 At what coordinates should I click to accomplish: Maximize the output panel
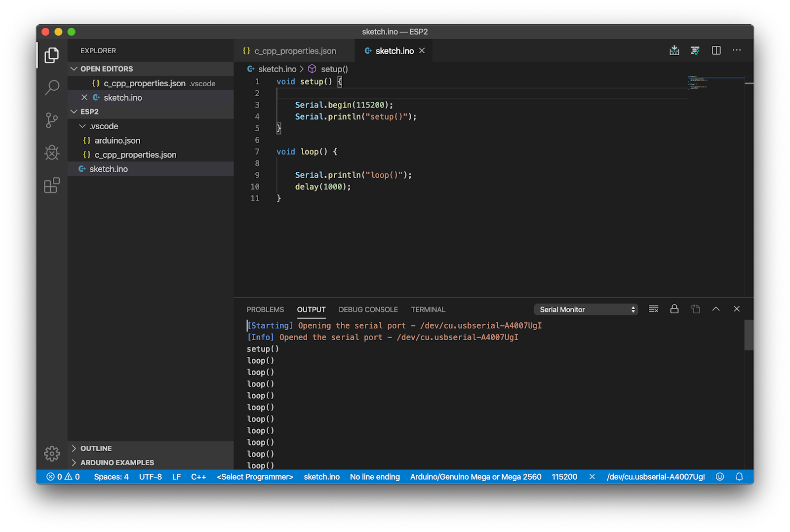click(x=716, y=309)
